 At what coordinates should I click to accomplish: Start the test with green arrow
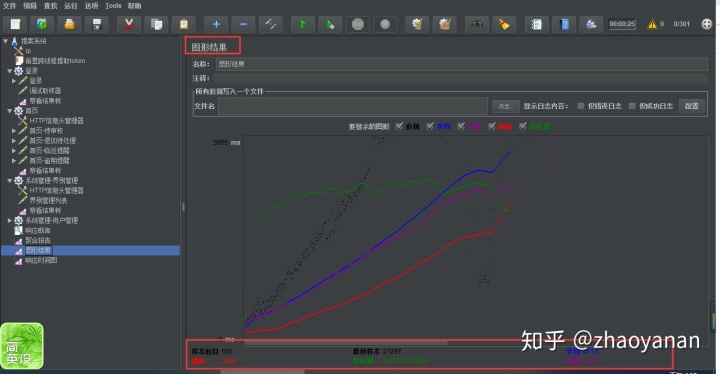[303, 24]
